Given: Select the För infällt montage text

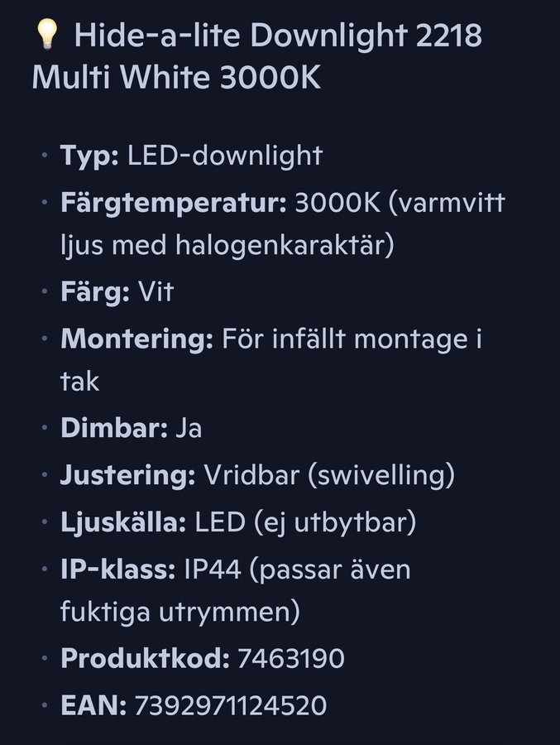Looking at the screenshot, I should [x=345, y=339].
